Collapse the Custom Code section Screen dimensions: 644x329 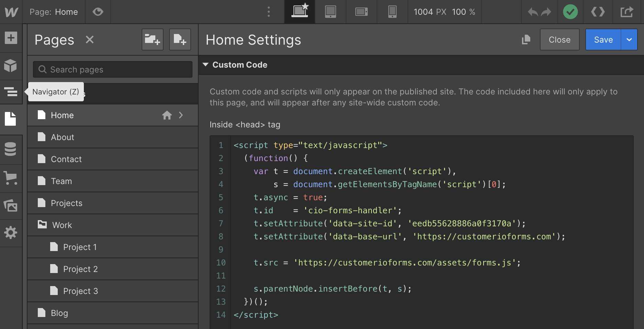pos(206,65)
